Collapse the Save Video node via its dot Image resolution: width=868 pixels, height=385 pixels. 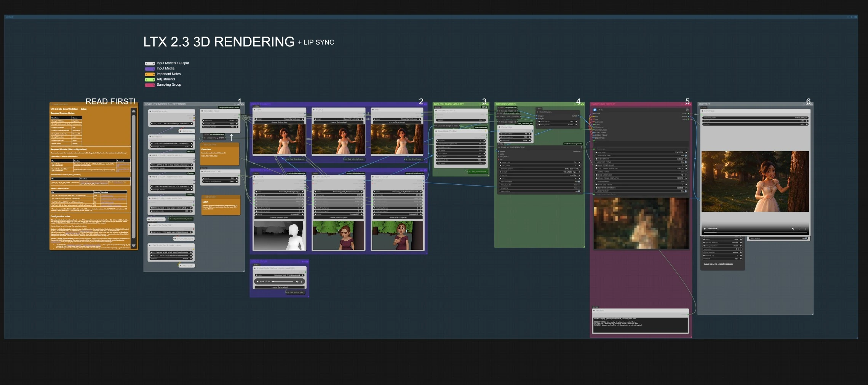pyautogui.click(x=702, y=111)
